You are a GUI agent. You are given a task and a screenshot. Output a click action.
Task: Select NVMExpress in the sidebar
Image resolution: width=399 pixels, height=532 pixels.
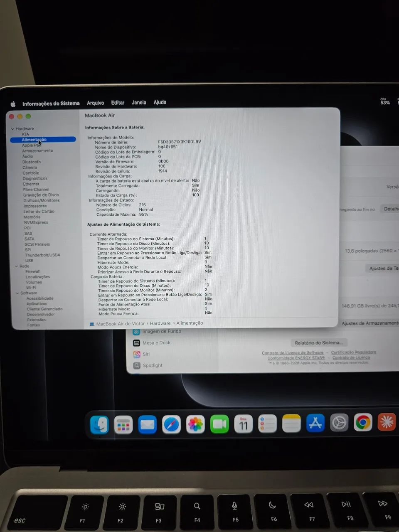36,222
